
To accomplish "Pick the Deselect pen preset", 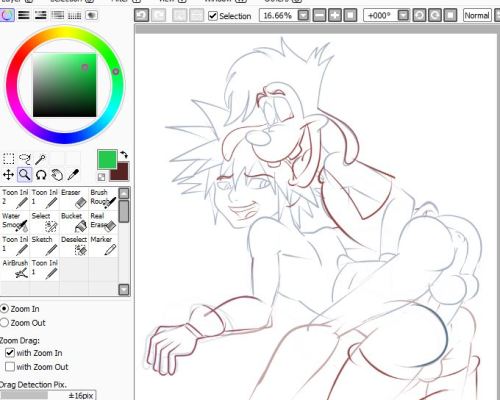I will point(74,246).
